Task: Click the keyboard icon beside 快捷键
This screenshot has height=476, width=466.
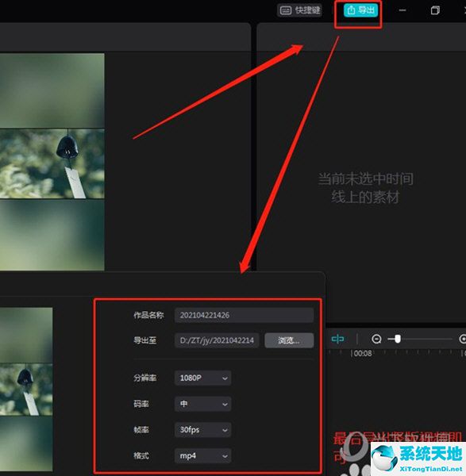Action: point(286,11)
